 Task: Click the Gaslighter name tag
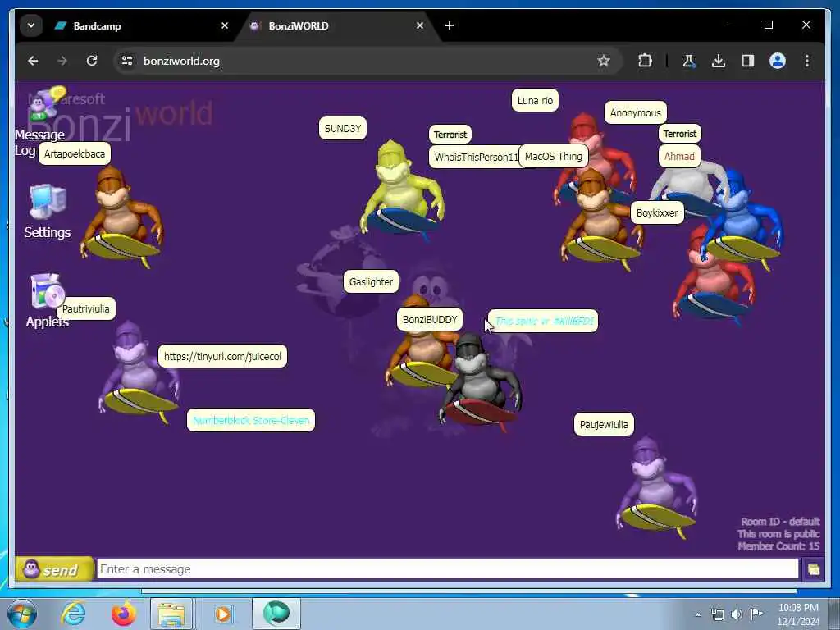click(371, 281)
